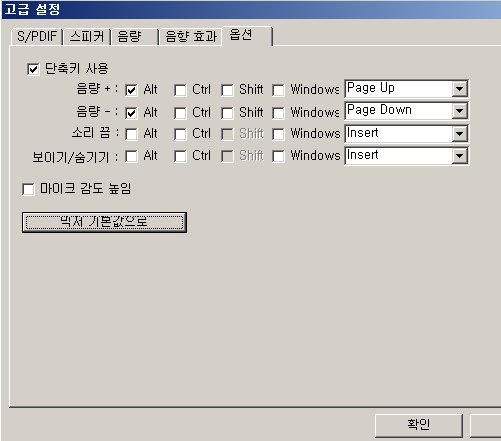Enable Shift for 음량 + shortcut
This screenshot has height=441, width=501.
click(x=227, y=90)
